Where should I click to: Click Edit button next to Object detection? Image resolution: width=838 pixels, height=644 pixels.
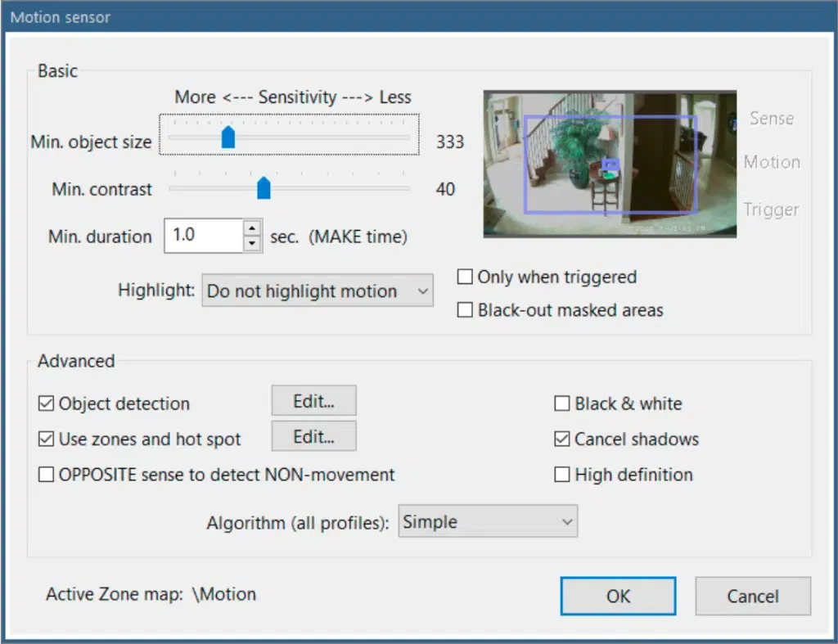point(313,401)
